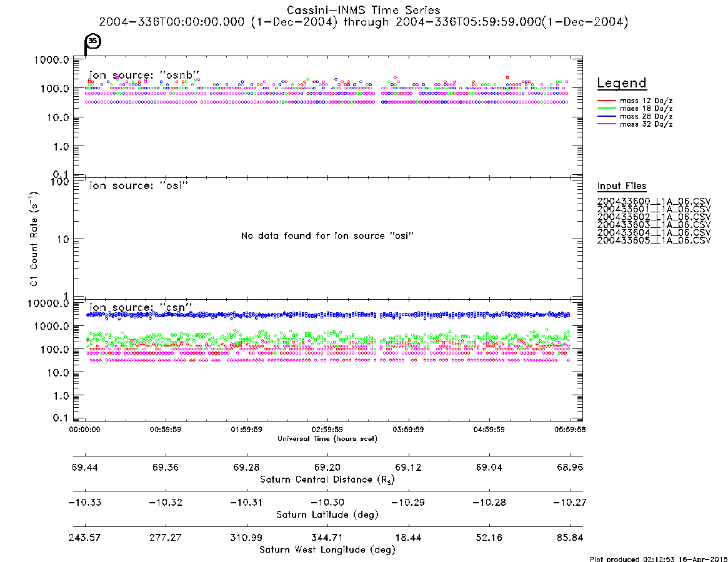Select file 200433605_L1A_06.CSV
Image resolution: width=728 pixels, height=562 pixels.
tap(654, 241)
